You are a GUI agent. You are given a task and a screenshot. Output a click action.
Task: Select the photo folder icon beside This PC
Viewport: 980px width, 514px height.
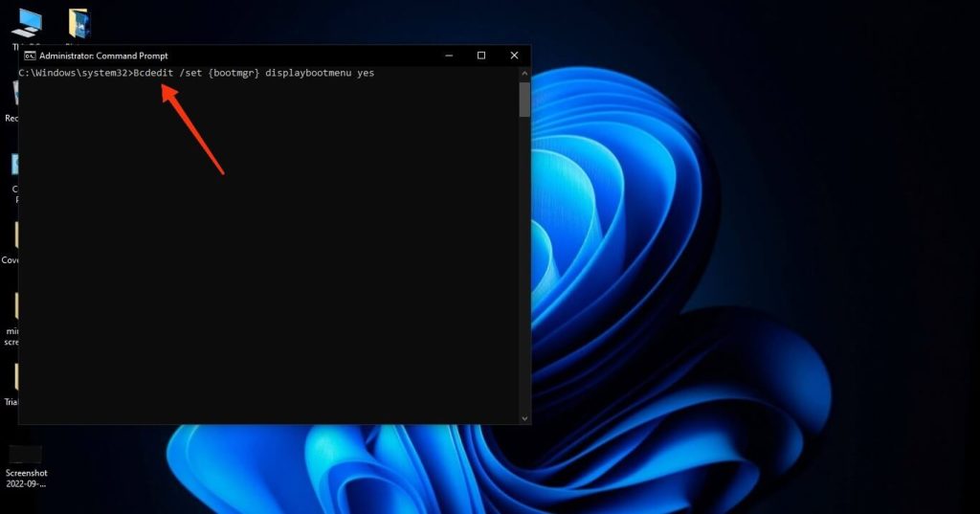coord(79,24)
